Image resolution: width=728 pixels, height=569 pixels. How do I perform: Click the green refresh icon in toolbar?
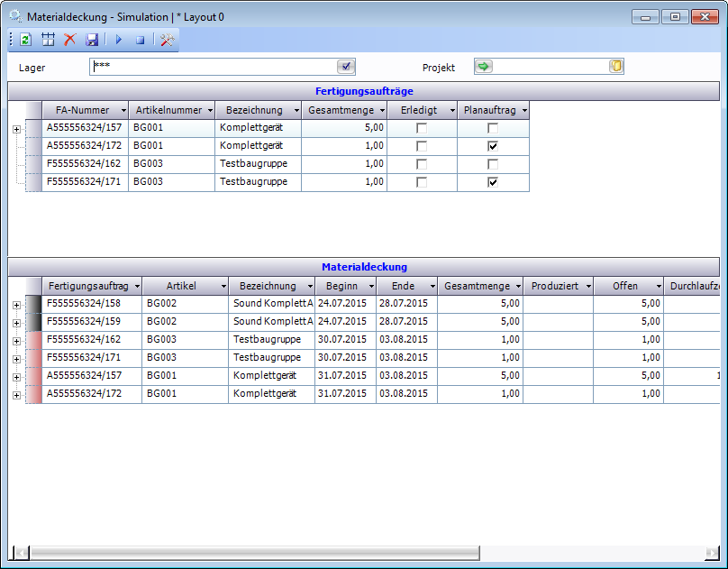point(26,40)
